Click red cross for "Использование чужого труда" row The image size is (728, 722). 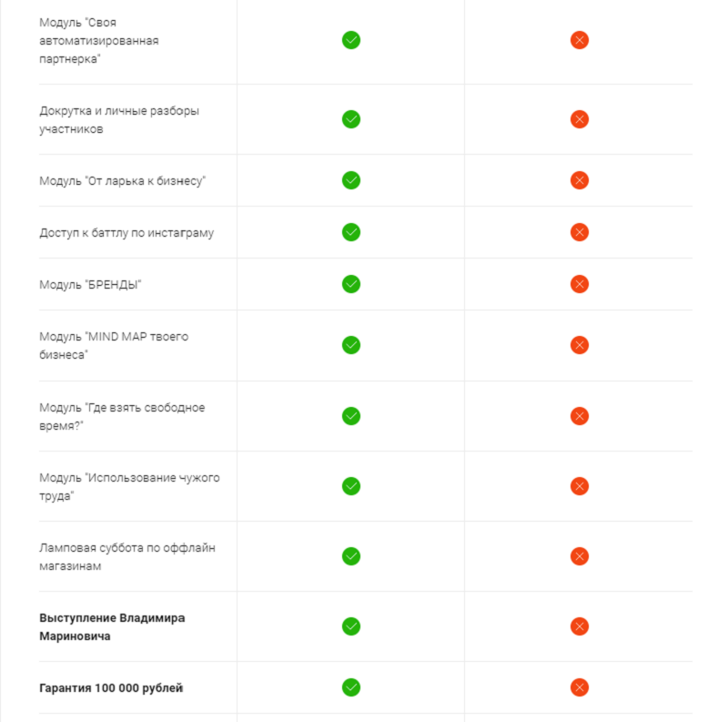pyautogui.click(x=580, y=486)
